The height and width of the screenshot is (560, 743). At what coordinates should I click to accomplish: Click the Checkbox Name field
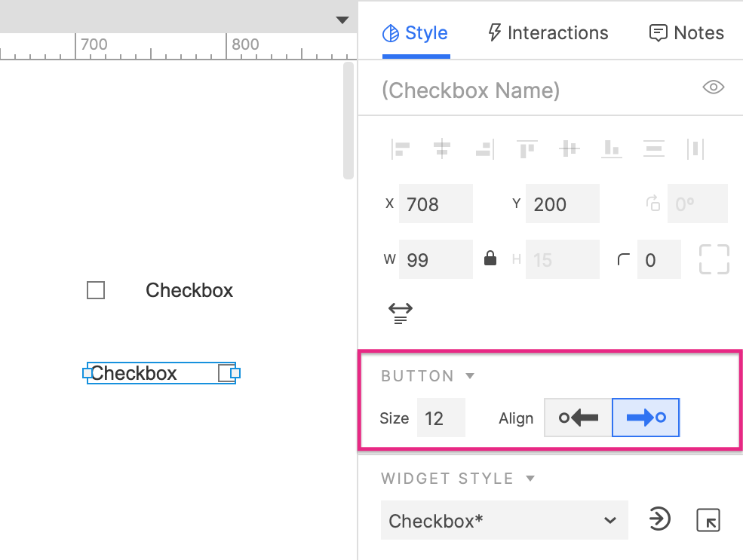471,90
